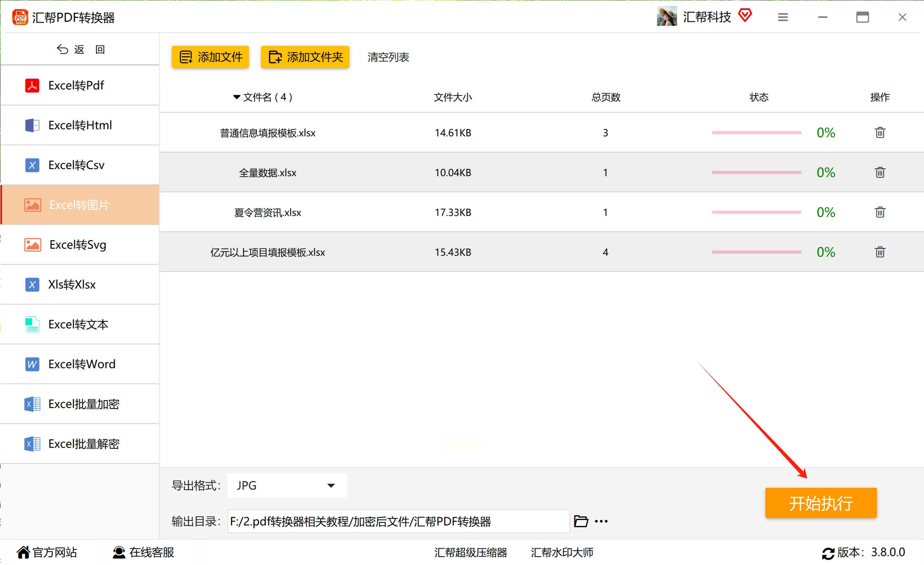This screenshot has height=565, width=924.
Task: Click trash icon for 夏令营资讯.xlsx
Action: pyautogui.click(x=880, y=212)
